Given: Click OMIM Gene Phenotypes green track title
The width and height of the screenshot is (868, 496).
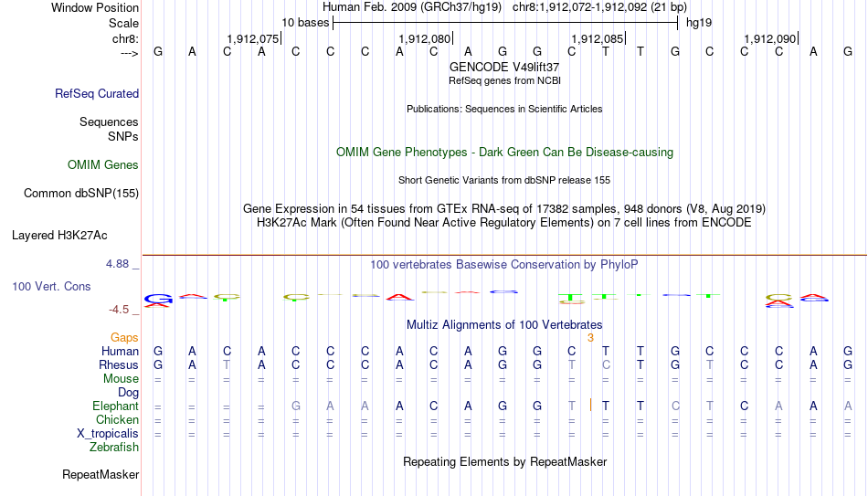Looking at the screenshot, I should click(505, 153).
